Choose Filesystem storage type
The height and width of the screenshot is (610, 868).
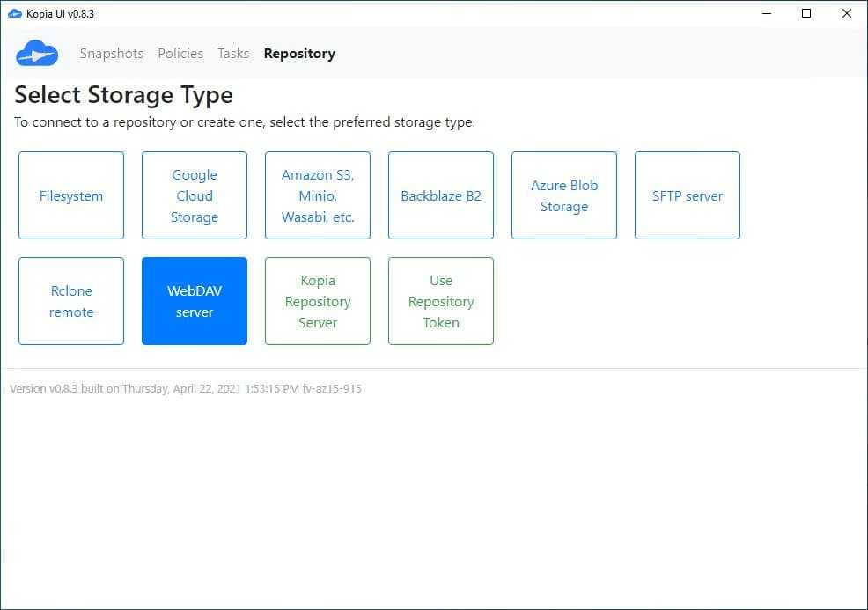71,195
